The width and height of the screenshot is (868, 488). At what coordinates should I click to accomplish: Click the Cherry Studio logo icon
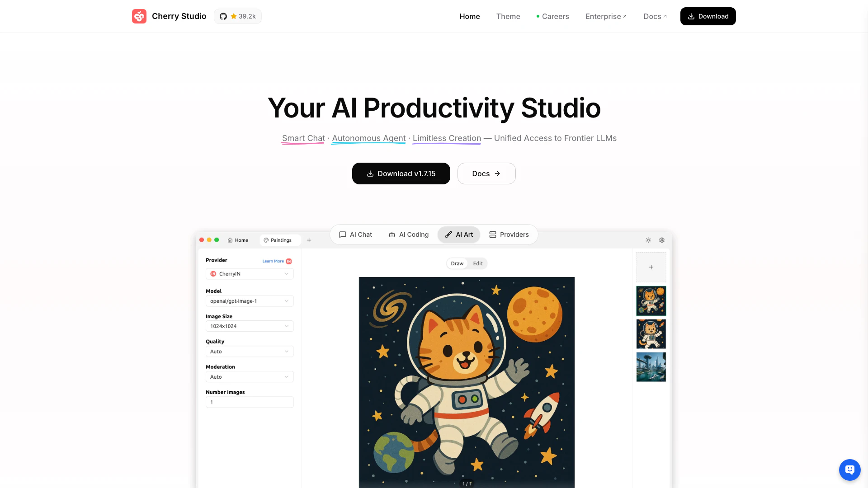coord(139,16)
